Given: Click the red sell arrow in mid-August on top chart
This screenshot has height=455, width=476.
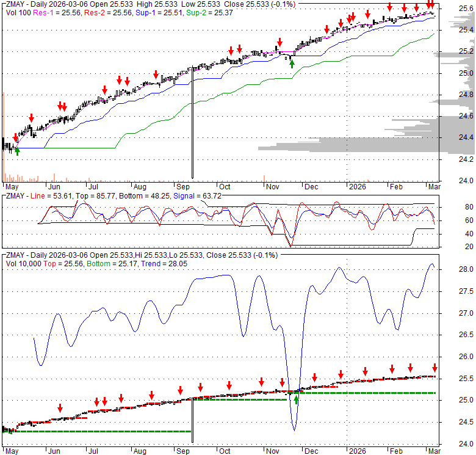Looking at the screenshot, I should 156,73.
